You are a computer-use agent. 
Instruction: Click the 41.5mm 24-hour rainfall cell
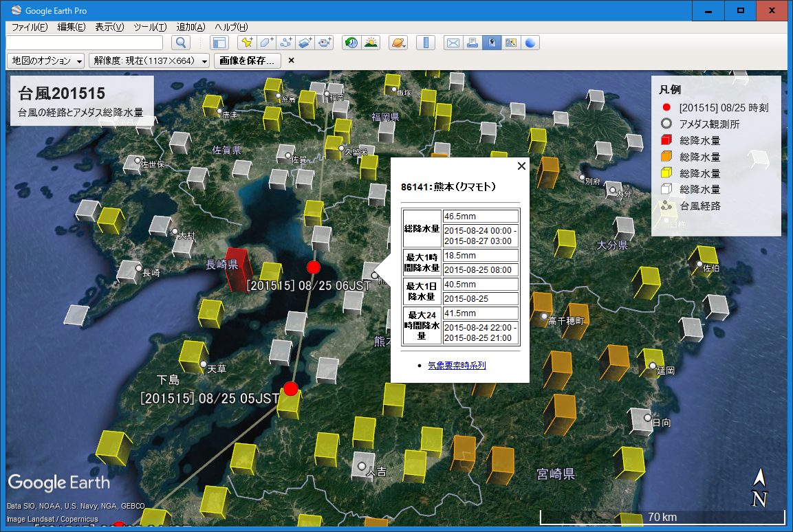coord(481,313)
